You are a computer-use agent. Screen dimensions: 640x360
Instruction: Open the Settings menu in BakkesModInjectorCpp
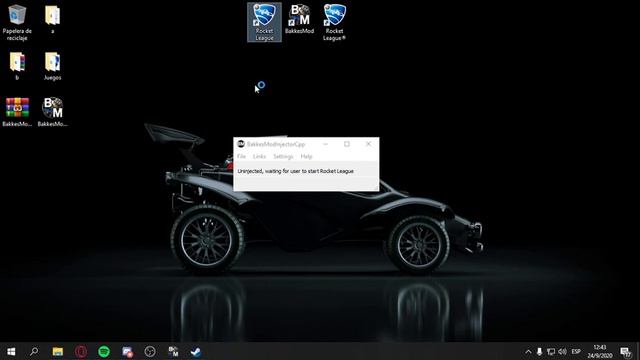click(x=283, y=156)
